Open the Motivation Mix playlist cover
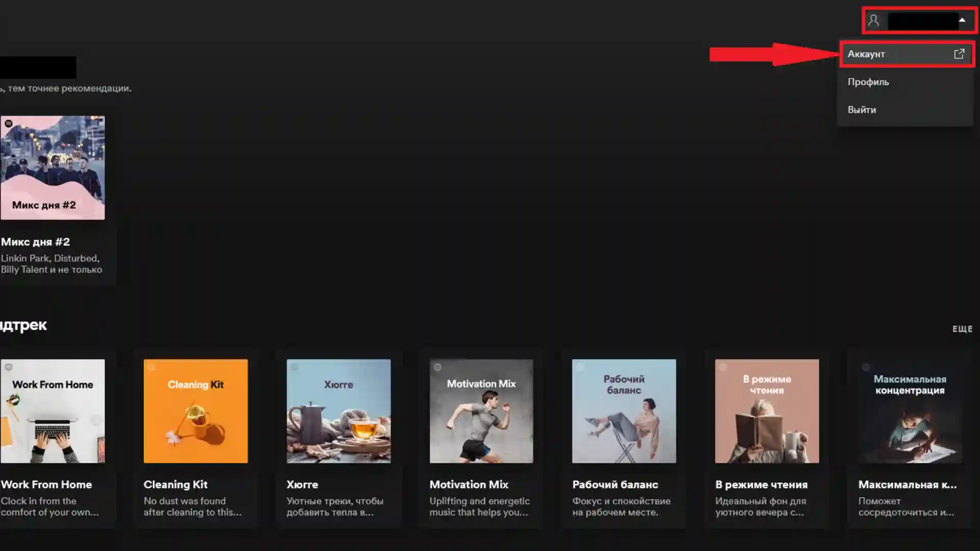This screenshot has height=551, width=980. tap(481, 411)
